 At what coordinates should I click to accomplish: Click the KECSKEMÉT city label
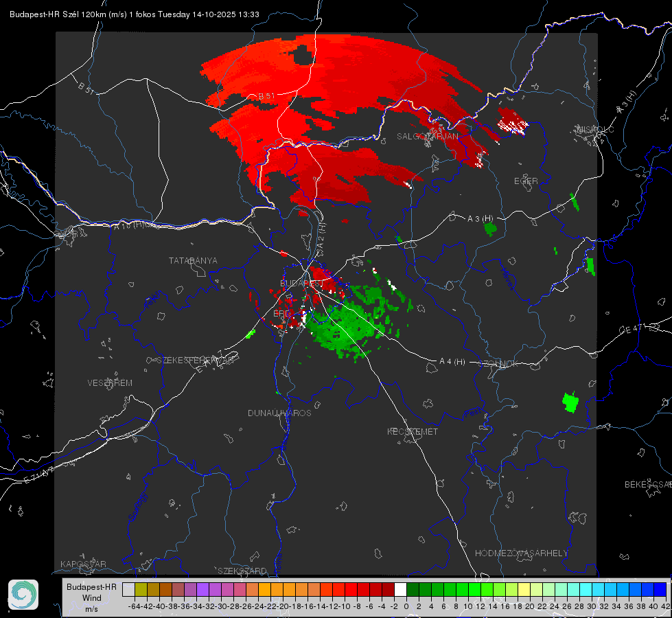pos(413,432)
